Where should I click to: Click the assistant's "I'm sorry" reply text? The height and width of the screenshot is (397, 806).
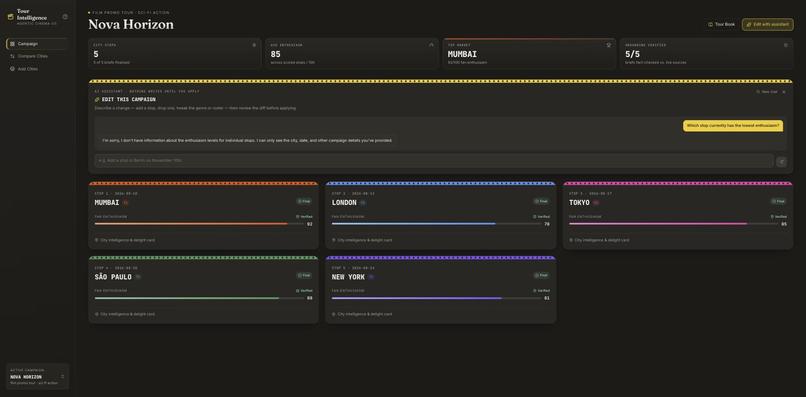(x=247, y=140)
